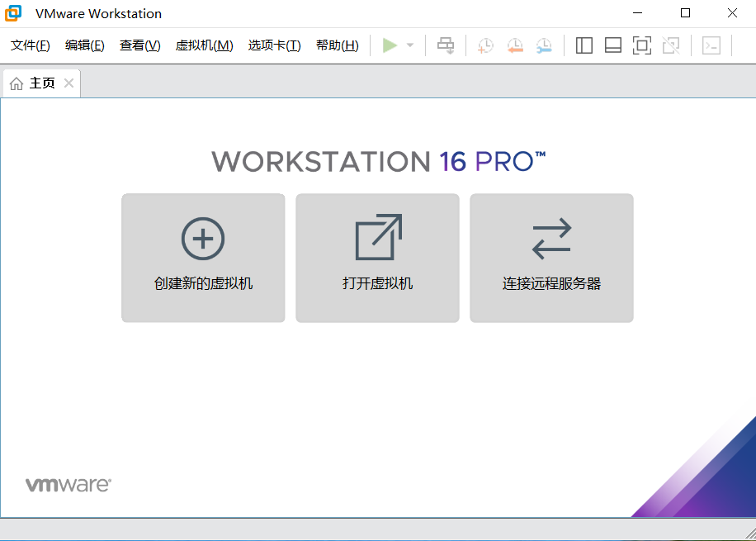Click the 连接远程服务器 tile

click(551, 258)
